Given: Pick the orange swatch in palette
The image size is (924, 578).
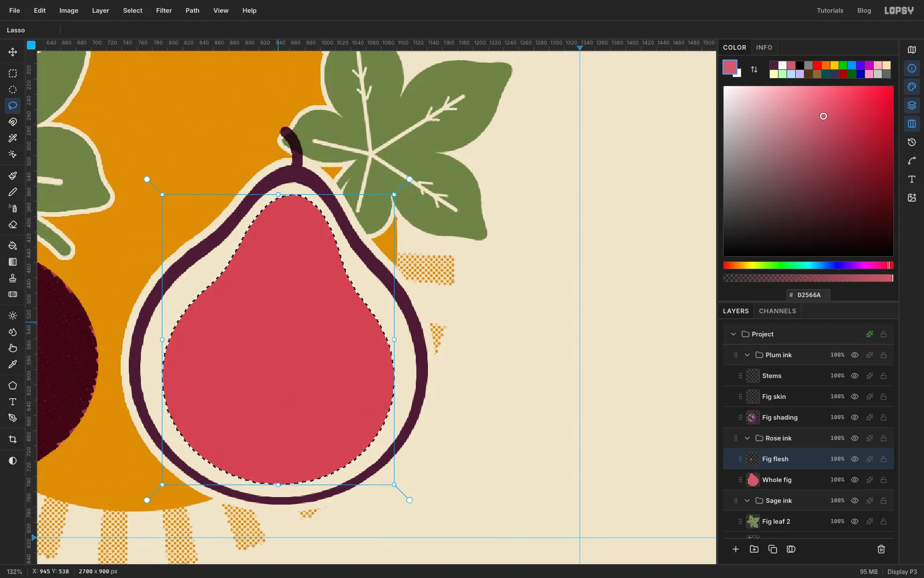Looking at the screenshot, I should 826,65.
